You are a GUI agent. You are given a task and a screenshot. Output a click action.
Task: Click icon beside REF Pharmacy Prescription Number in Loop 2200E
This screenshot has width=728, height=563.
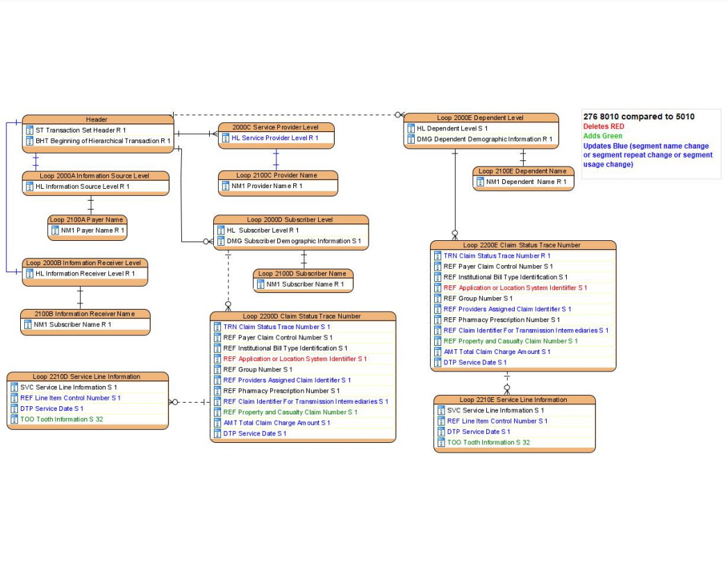pos(438,320)
